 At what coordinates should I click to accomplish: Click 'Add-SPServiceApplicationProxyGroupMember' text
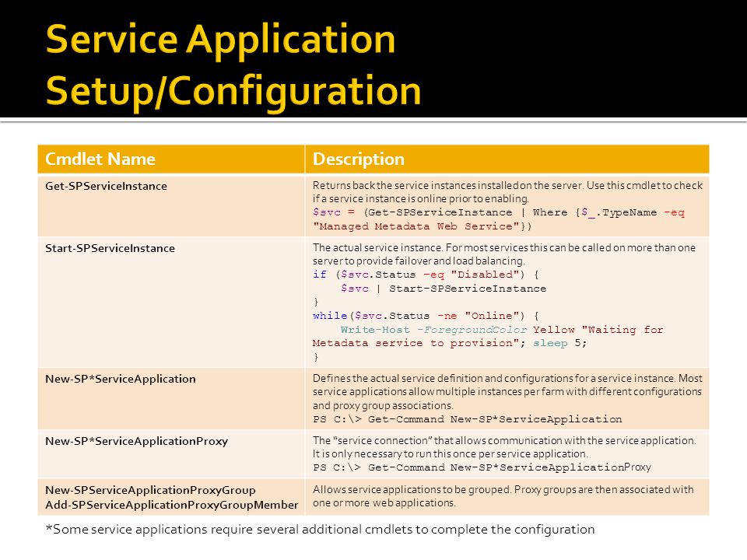coord(171,505)
